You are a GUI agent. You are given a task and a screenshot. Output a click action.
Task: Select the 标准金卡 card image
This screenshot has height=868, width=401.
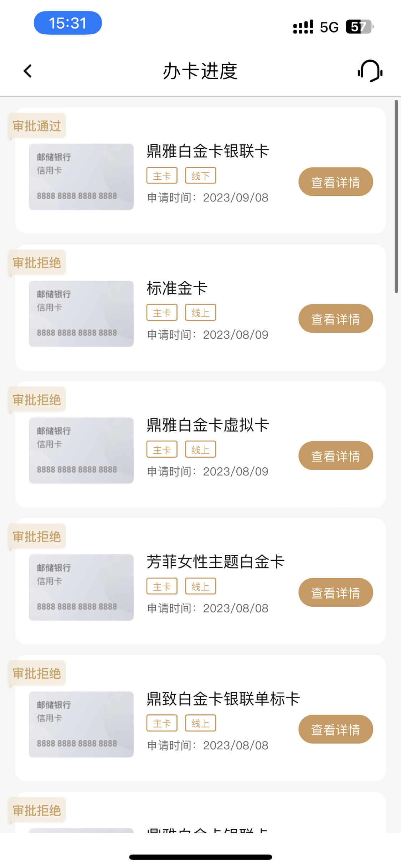pos(81,314)
